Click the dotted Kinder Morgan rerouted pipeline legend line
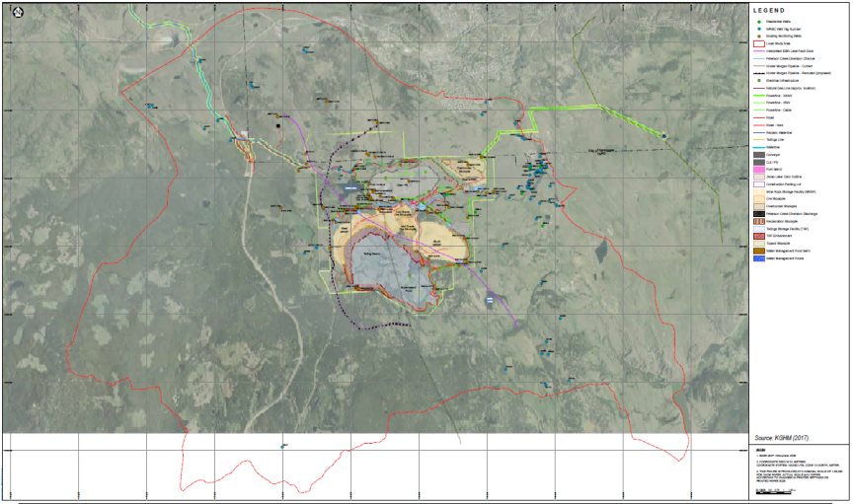The image size is (853, 504). (x=759, y=73)
